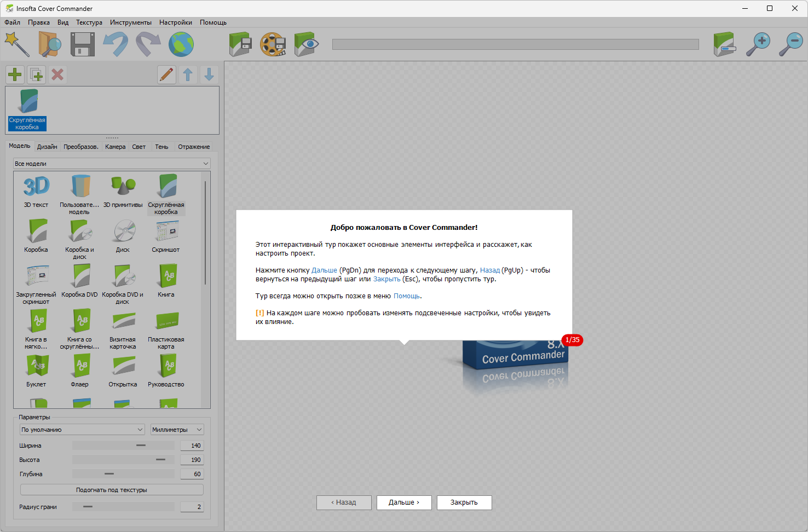The image size is (808, 532).
Task: Follow the Закрыть link in the welcome text
Action: point(387,279)
